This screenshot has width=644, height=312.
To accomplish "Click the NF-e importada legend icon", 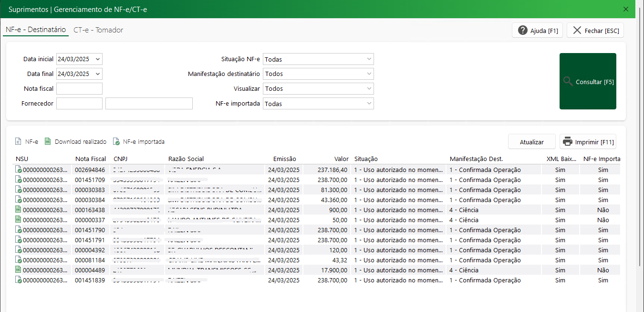I will point(116,141).
